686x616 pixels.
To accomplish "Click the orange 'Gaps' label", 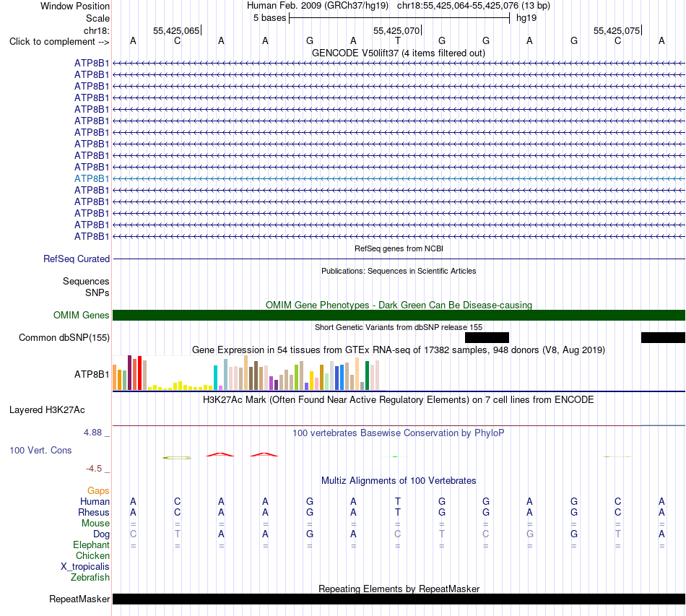I will tap(98, 491).
